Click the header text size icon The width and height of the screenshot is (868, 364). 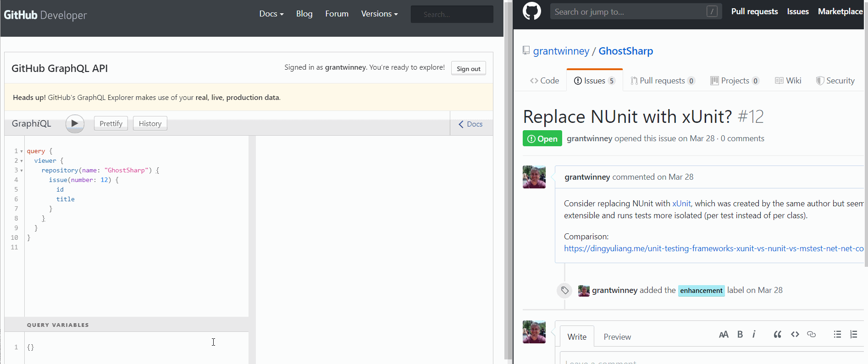tap(724, 335)
